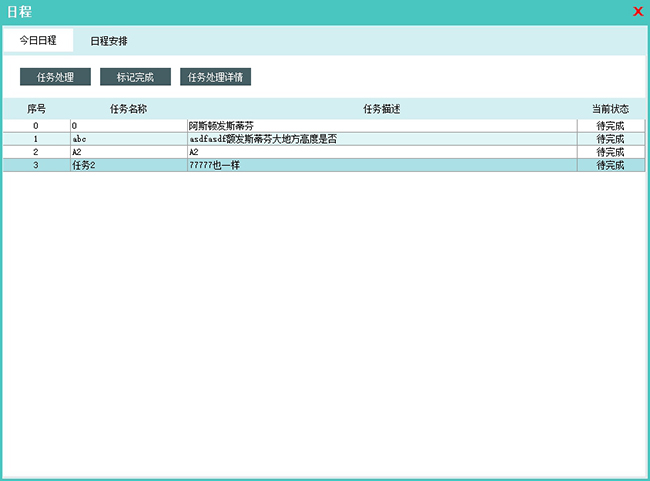Select the 序号 cell of row 1
This screenshot has width=650, height=481.
[x=36, y=139]
